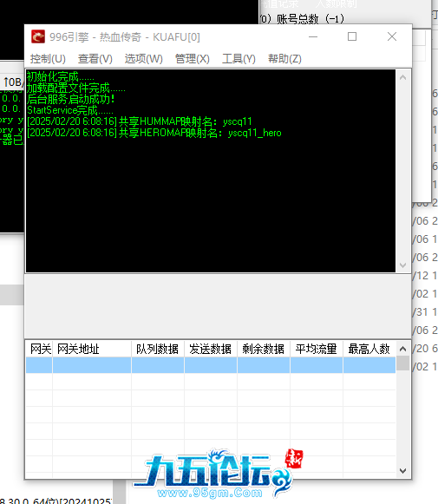Click the 996引擎 app icon in title bar
This screenshot has width=438, height=504.
pos(38,36)
